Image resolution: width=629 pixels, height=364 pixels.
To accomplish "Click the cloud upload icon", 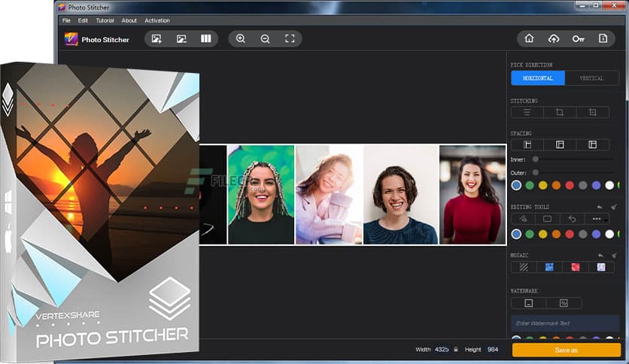I will (554, 39).
